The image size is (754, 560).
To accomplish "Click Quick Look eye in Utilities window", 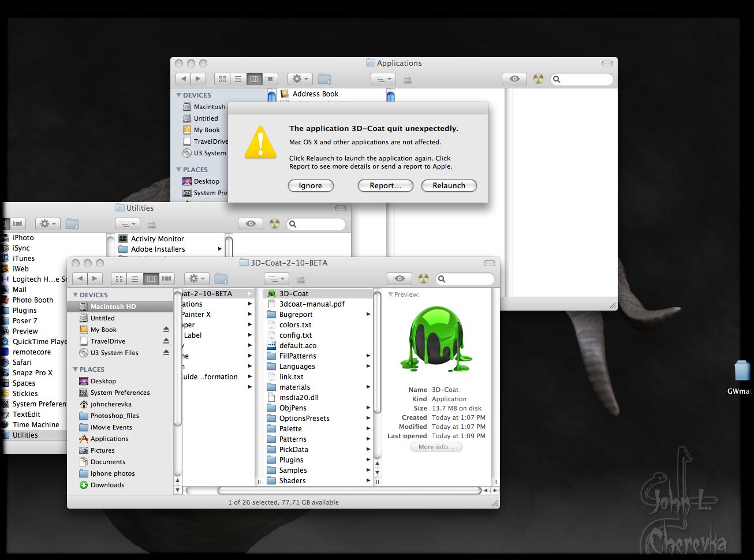I will pos(251,224).
